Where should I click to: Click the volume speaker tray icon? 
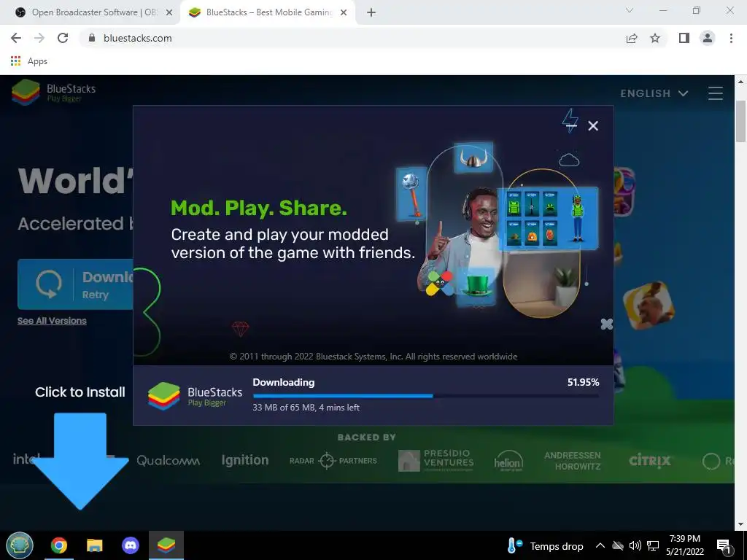tap(635, 545)
